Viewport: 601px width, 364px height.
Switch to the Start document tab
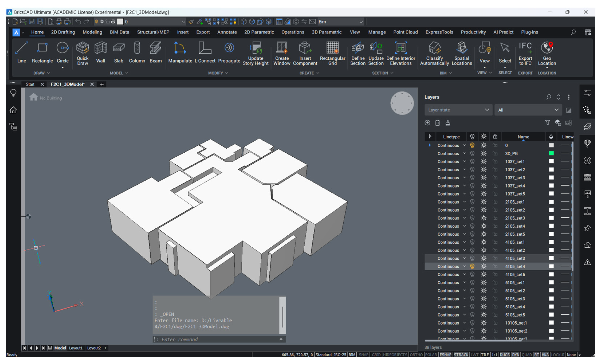click(x=30, y=84)
